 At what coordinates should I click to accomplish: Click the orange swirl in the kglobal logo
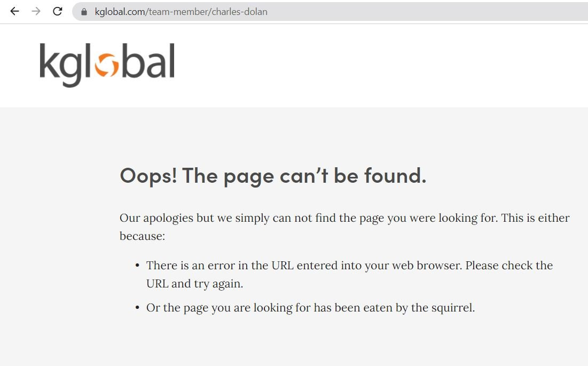[107, 65]
